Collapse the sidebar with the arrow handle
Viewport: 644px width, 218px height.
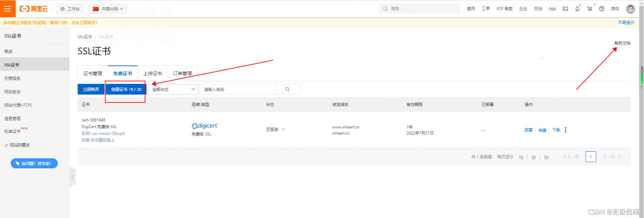(x=72, y=177)
